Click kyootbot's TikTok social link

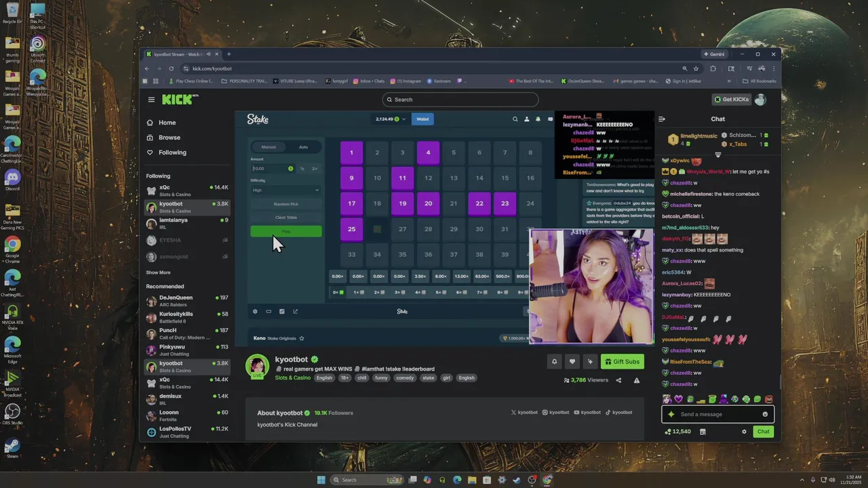[x=618, y=412]
